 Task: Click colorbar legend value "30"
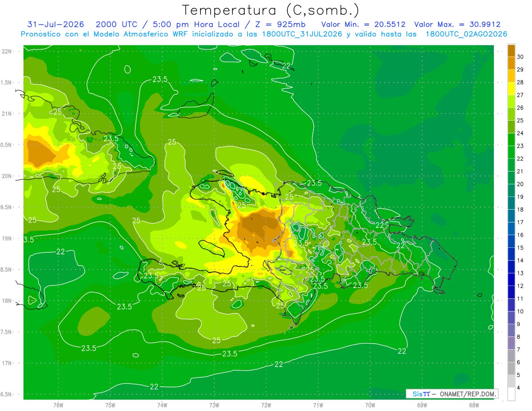tap(520, 57)
